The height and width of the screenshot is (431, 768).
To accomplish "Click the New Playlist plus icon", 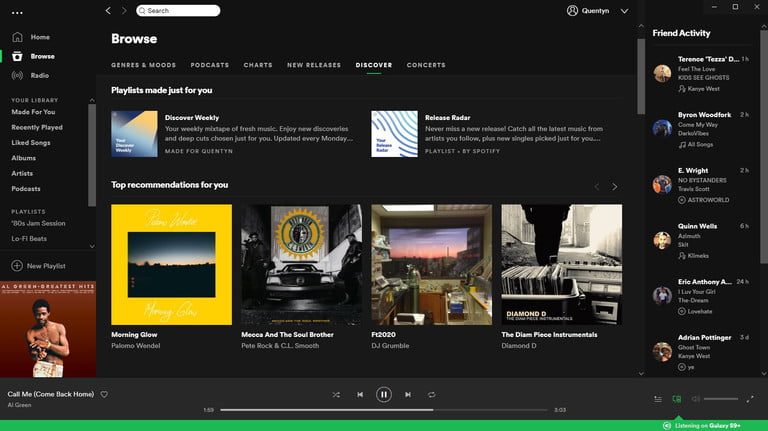I will tap(17, 266).
